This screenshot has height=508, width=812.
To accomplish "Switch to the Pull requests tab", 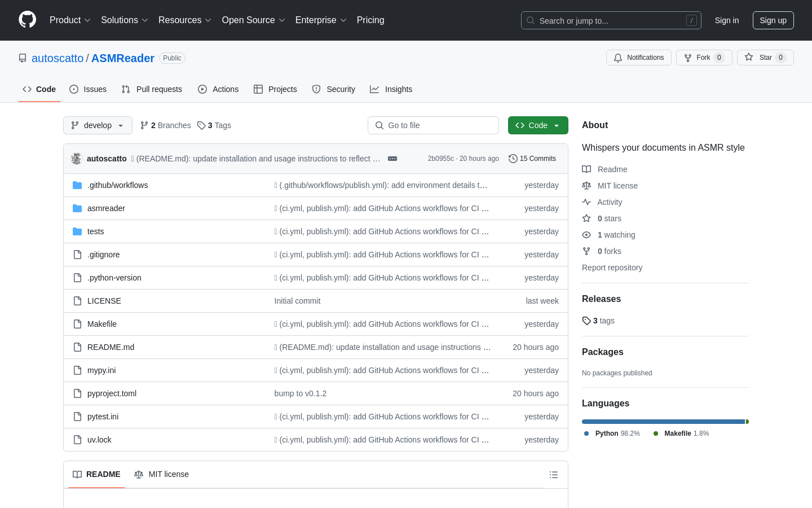I will [152, 89].
